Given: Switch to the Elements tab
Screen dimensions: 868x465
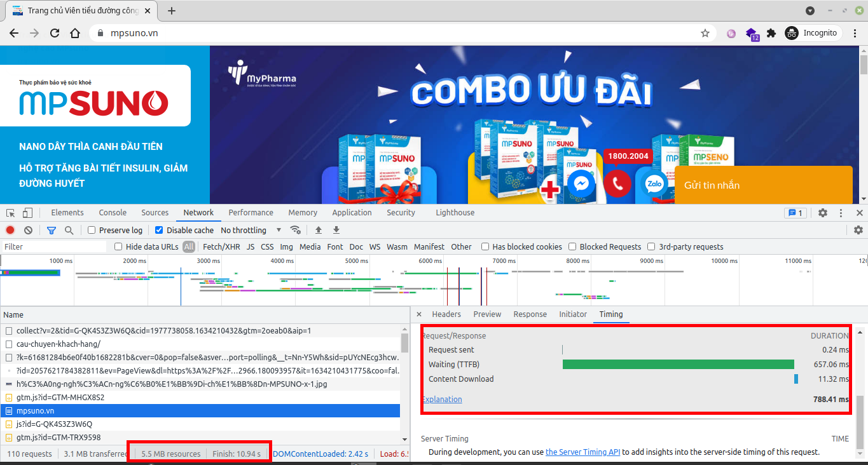Looking at the screenshot, I should tap(67, 213).
